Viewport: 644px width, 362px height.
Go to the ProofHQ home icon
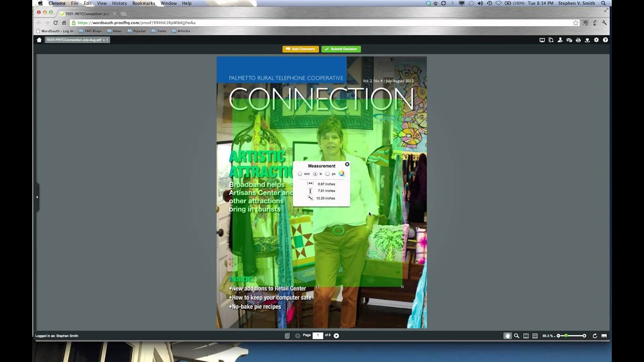pyautogui.click(x=39, y=40)
